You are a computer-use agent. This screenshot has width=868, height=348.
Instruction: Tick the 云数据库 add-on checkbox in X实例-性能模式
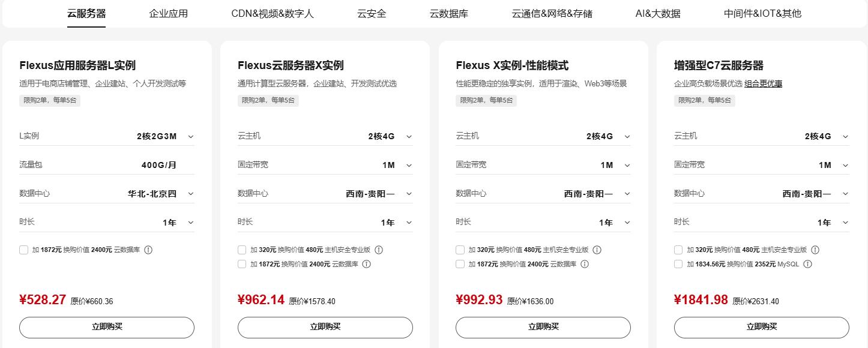pos(460,263)
